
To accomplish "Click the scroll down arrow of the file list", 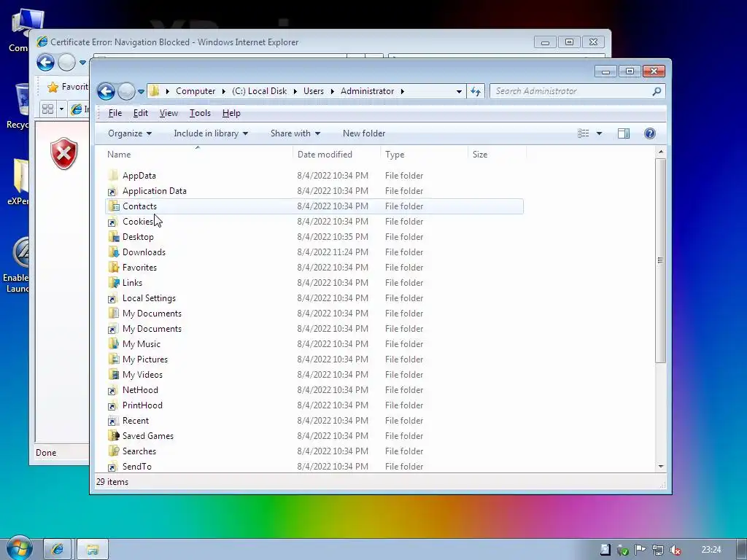I will click(x=661, y=467).
